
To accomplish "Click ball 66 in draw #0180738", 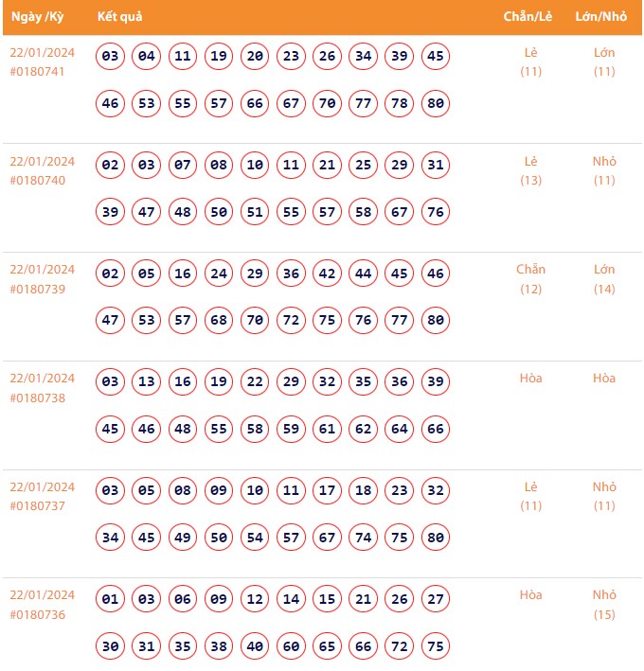I will pos(436,429).
